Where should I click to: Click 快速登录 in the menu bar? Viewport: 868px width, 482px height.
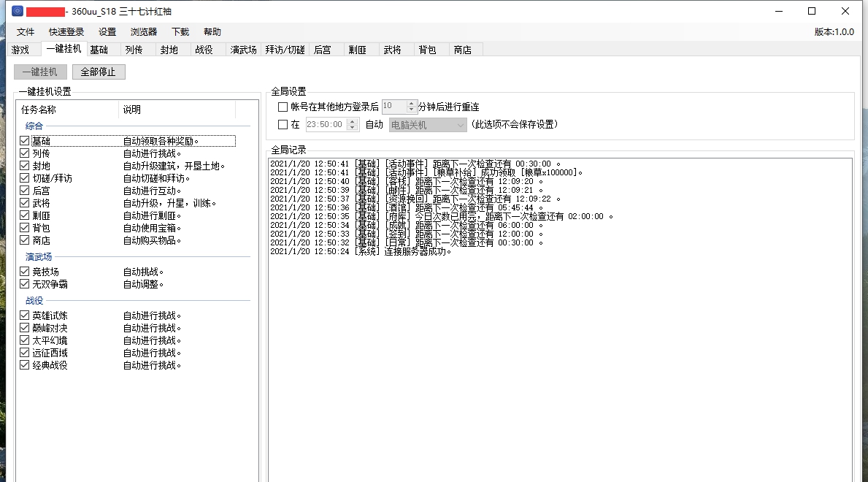tap(65, 31)
